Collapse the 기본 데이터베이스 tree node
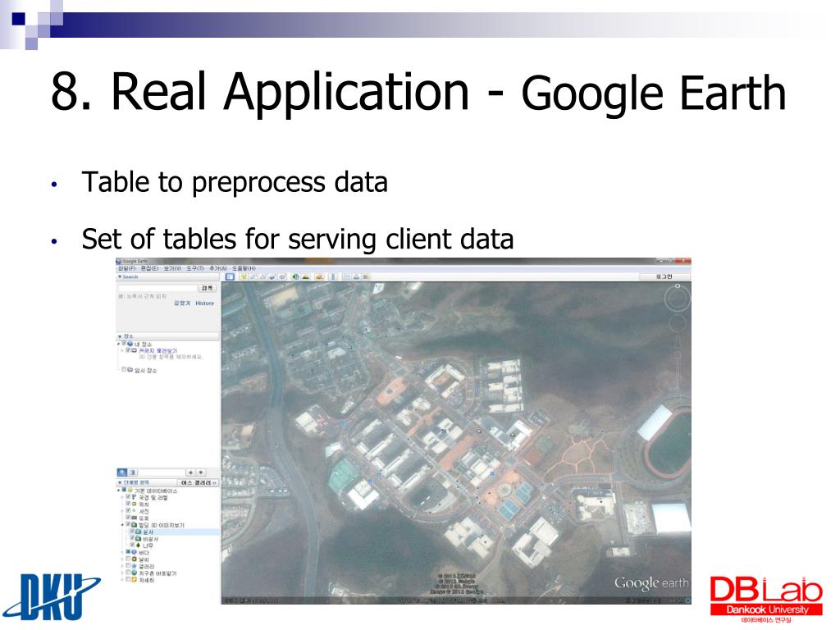 (119, 491)
